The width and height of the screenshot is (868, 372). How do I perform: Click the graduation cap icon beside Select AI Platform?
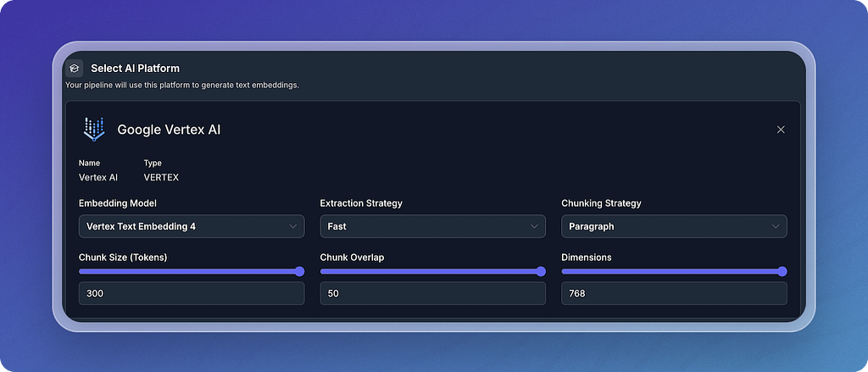pyautogui.click(x=75, y=68)
